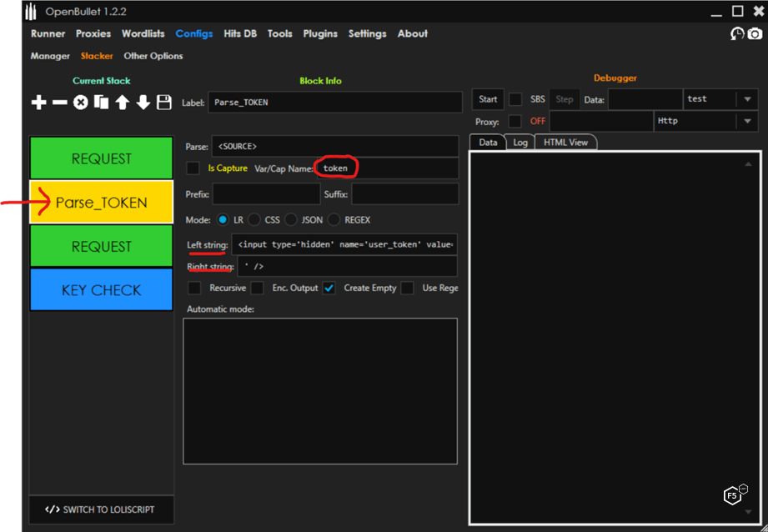The width and height of the screenshot is (768, 532).
Task: Switch to the Log tab
Action: [x=520, y=143]
